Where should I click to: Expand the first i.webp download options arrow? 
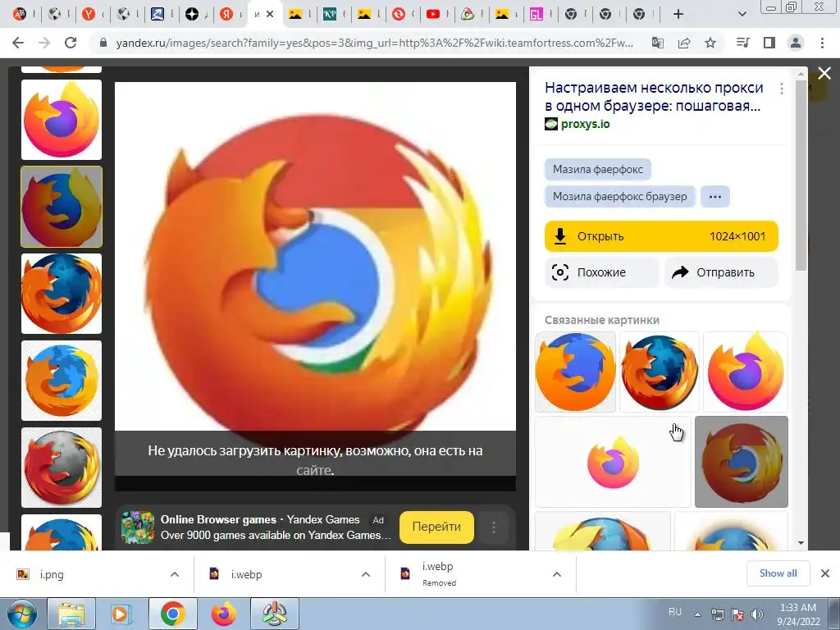(x=366, y=574)
